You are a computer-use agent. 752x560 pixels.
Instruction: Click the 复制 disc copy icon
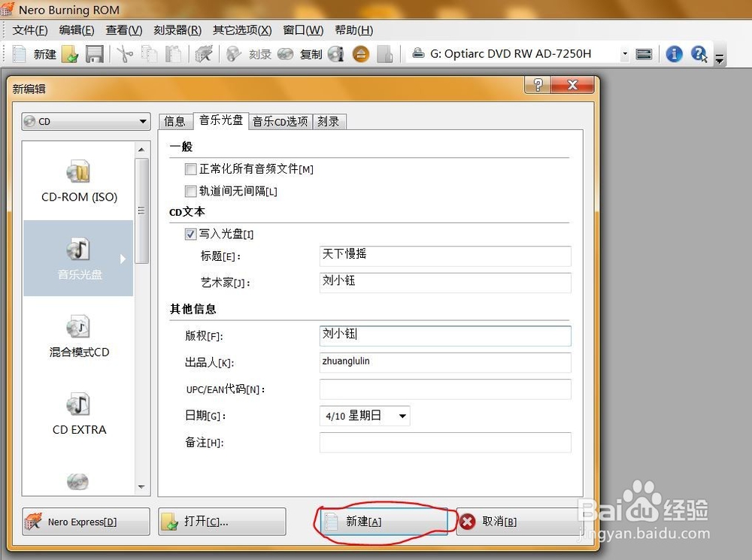click(285, 53)
